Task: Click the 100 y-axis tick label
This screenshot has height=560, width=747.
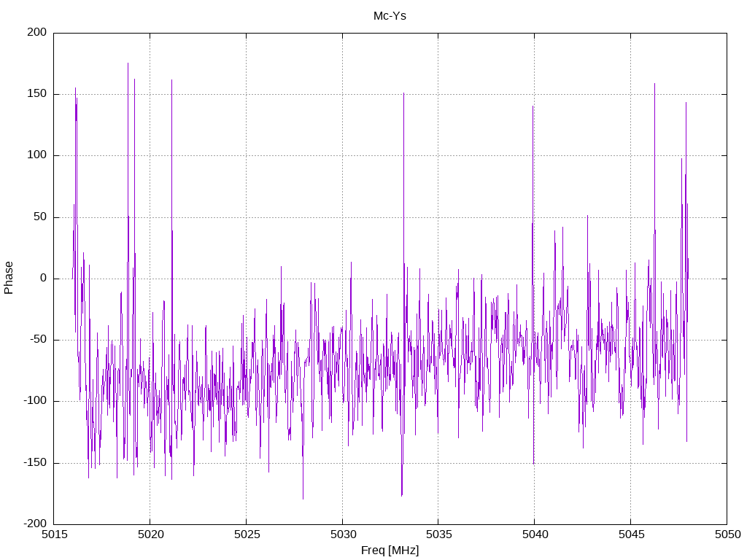Action: pyautogui.click(x=37, y=155)
